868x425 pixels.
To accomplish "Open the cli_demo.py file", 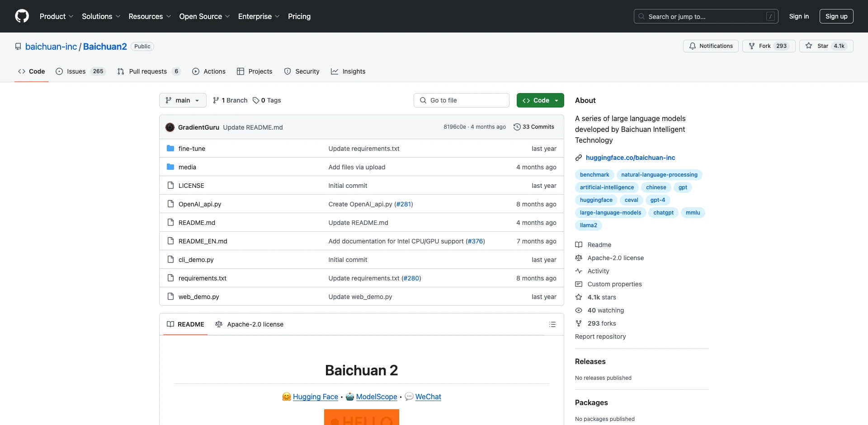I will 196,260.
